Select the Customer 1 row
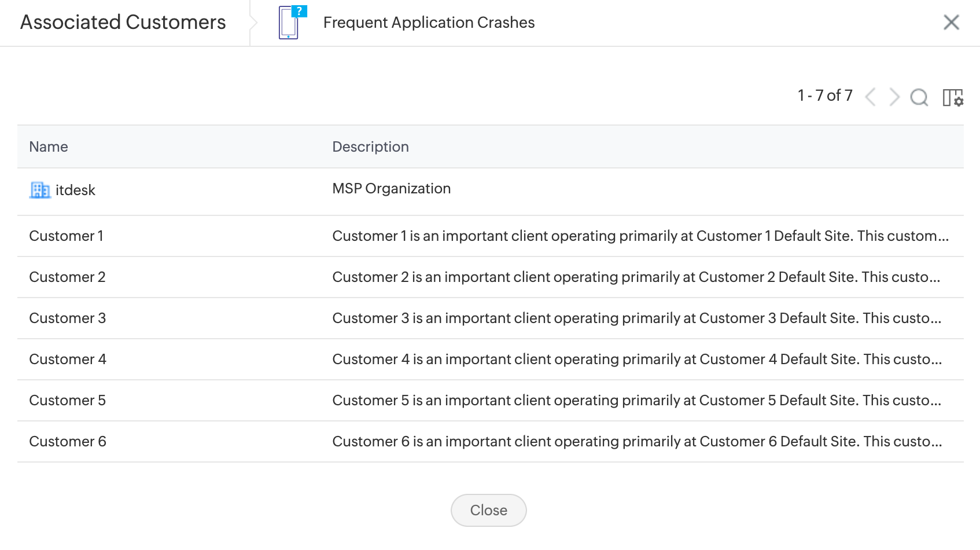Screen dimensions: 980x550 click(x=66, y=236)
